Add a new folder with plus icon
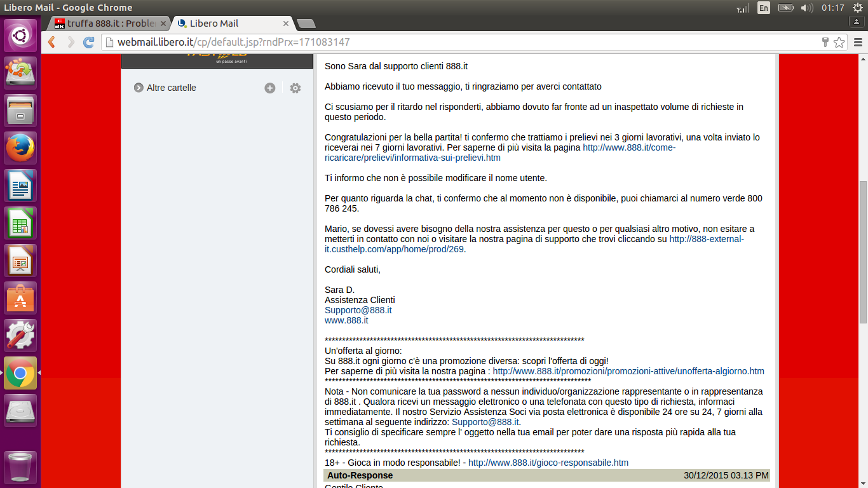Viewport: 868px width, 488px height. click(x=270, y=88)
